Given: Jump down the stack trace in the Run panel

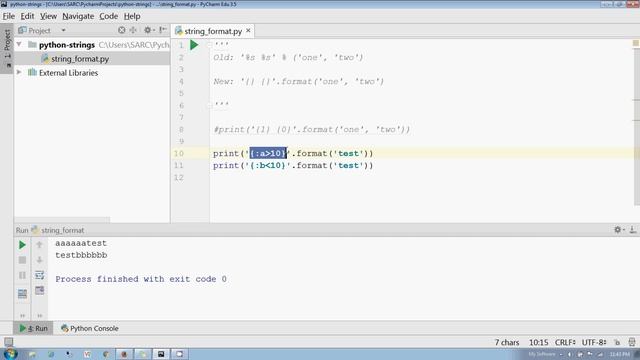Looking at the screenshot, I should click(x=39, y=260).
